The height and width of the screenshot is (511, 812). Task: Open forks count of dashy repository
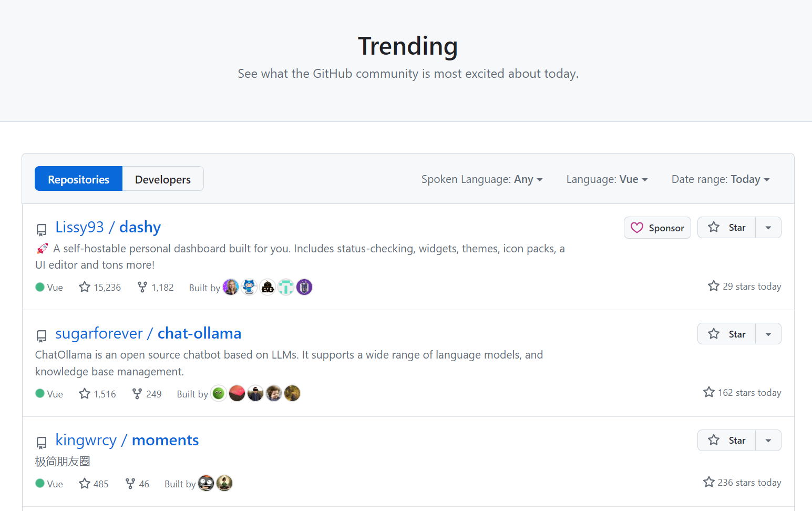point(156,287)
